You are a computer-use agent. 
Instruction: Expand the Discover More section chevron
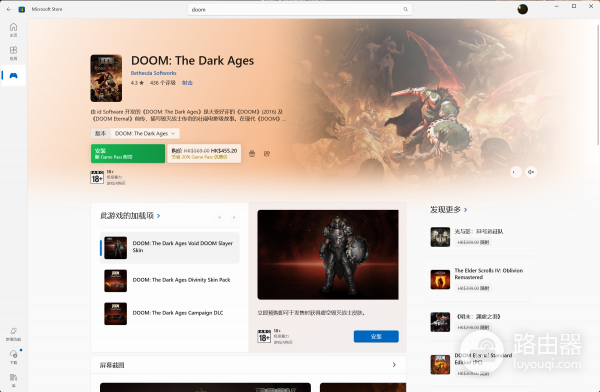click(465, 210)
